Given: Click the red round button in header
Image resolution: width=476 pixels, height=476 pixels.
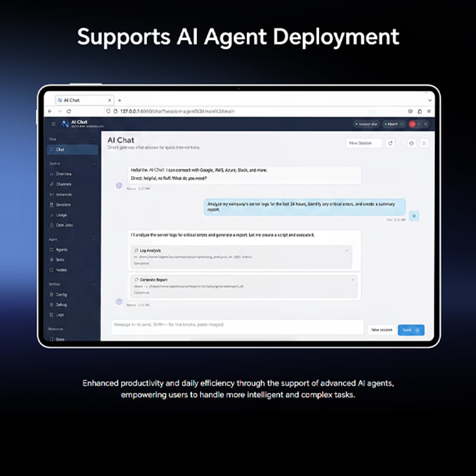Looking at the screenshot, I should 412,124.
